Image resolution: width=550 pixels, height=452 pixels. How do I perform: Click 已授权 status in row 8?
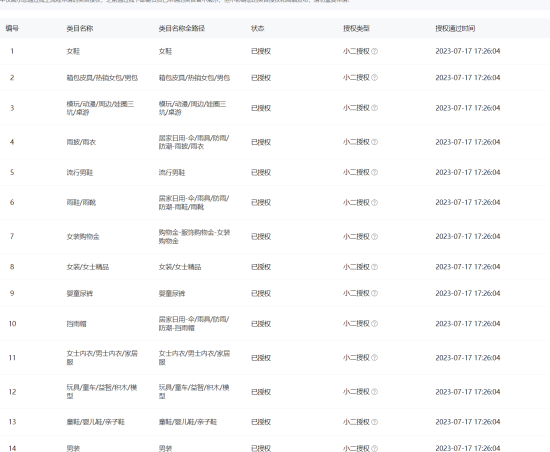tap(261, 267)
